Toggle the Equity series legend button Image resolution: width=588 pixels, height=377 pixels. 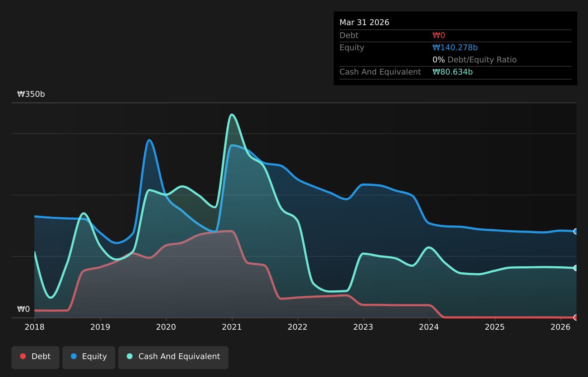coord(89,357)
